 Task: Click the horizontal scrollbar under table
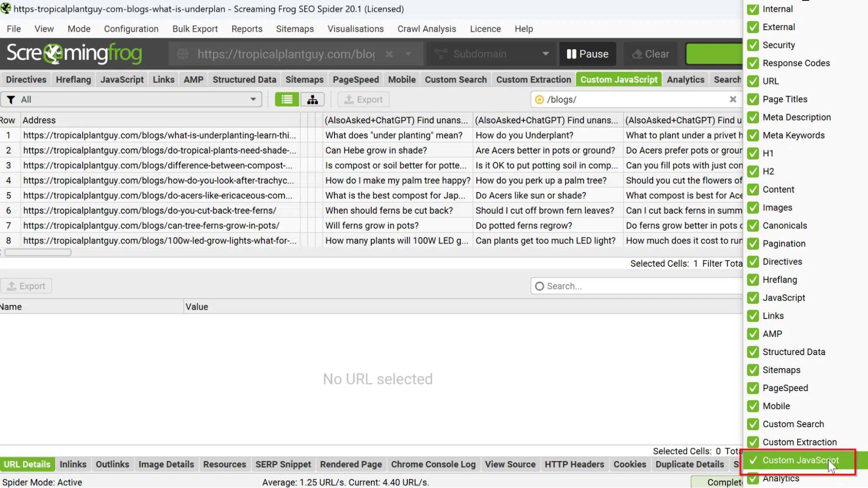coord(38,252)
